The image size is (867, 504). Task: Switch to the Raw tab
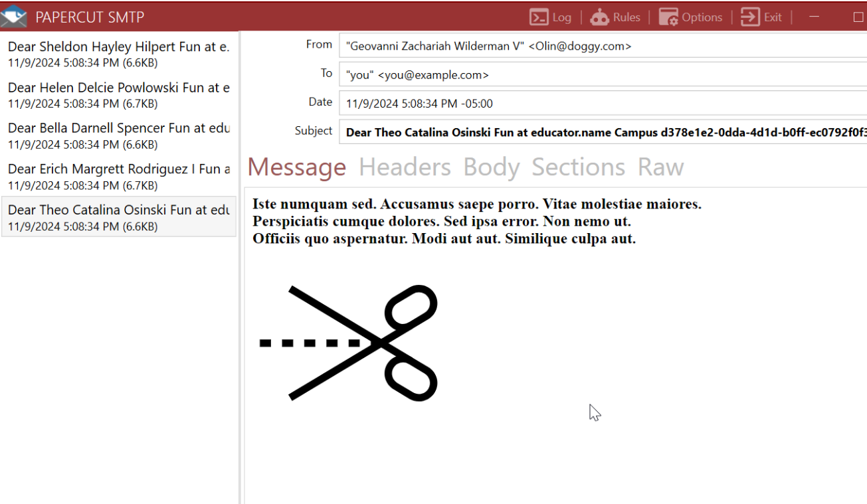[661, 167]
